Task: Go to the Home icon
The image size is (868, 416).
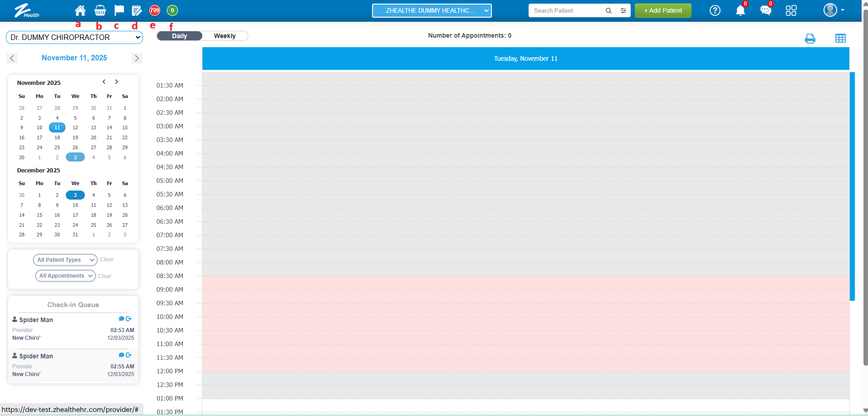Action: (x=80, y=10)
